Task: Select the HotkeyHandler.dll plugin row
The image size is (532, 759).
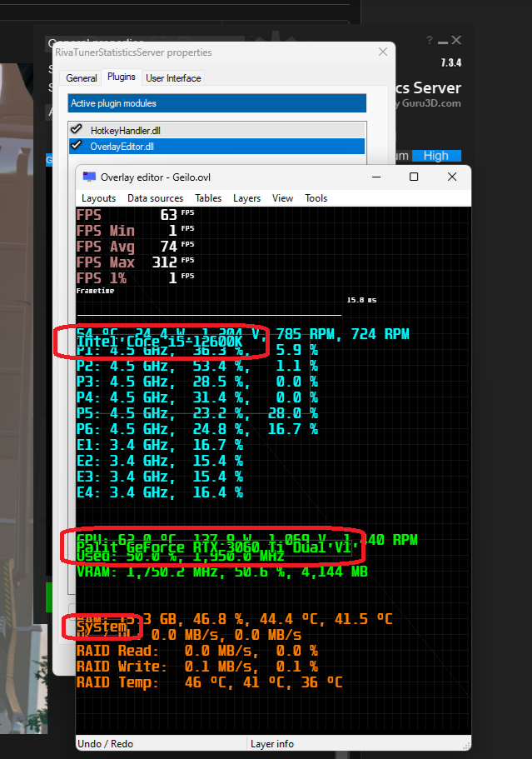Action: (x=216, y=130)
